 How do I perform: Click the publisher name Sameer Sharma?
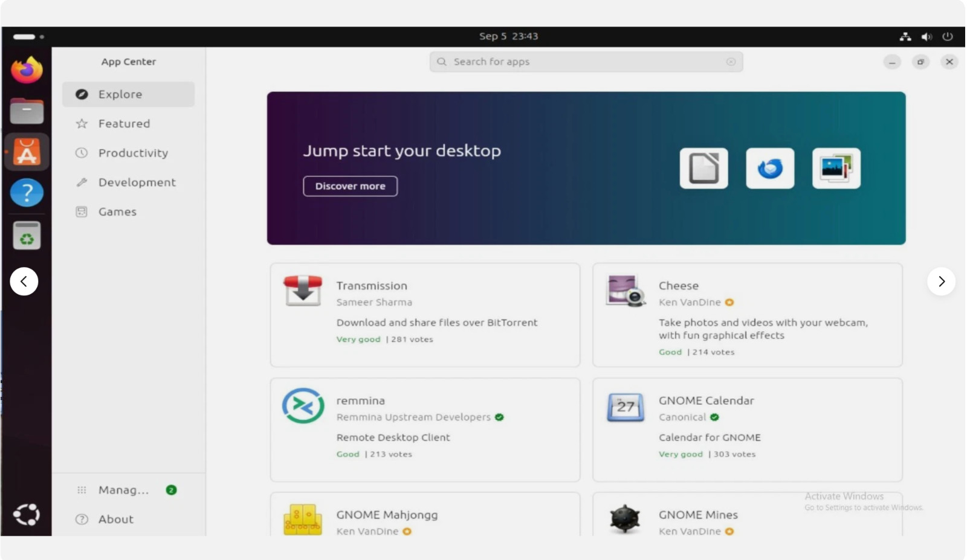pos(374,302)
